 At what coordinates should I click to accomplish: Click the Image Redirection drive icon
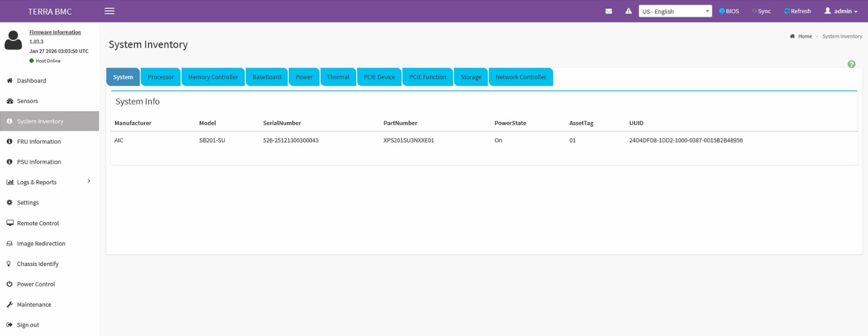(x=10, y=243)
